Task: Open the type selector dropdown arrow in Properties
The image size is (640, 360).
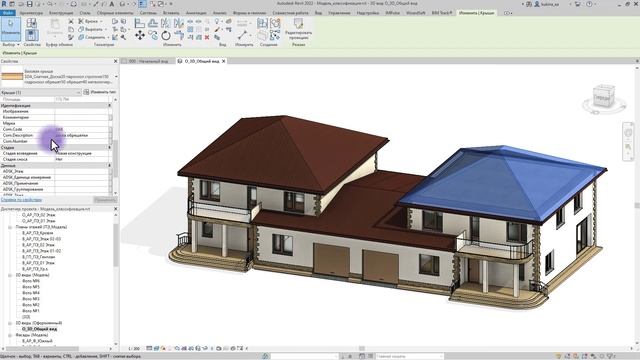Action: tap(116, 76)
